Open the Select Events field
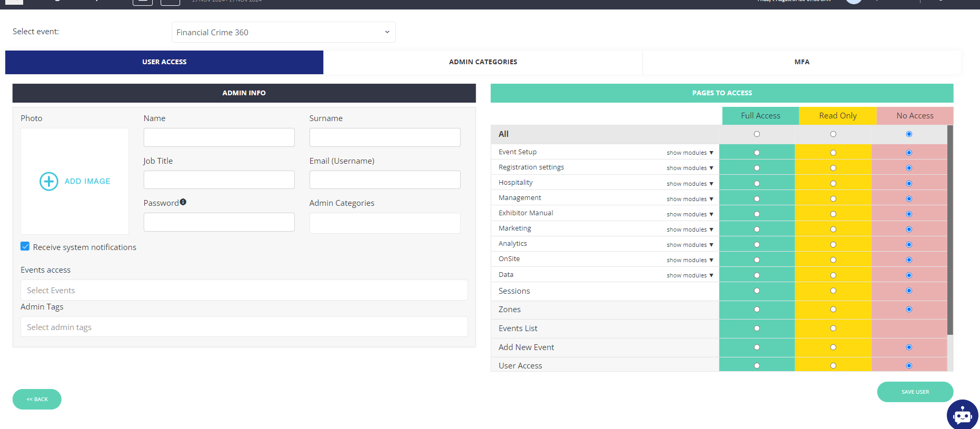980x429 pixels. click(244, 290)
